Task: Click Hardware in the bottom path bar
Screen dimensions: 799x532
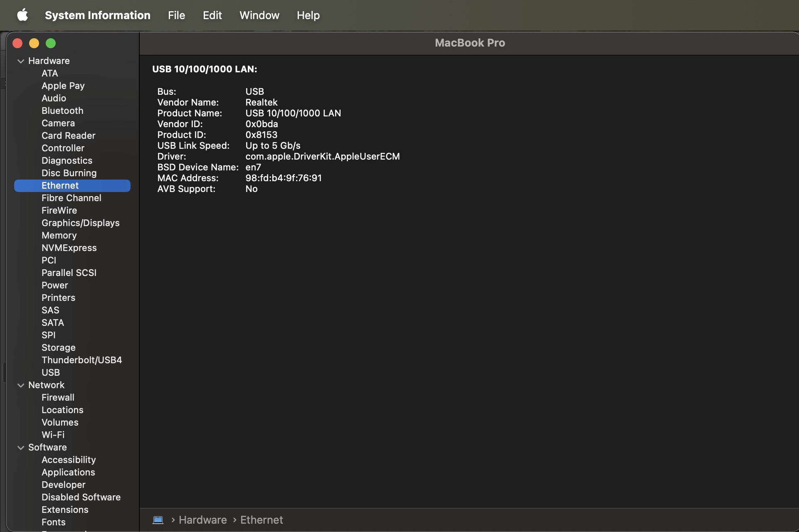Action: coord(202,520)
